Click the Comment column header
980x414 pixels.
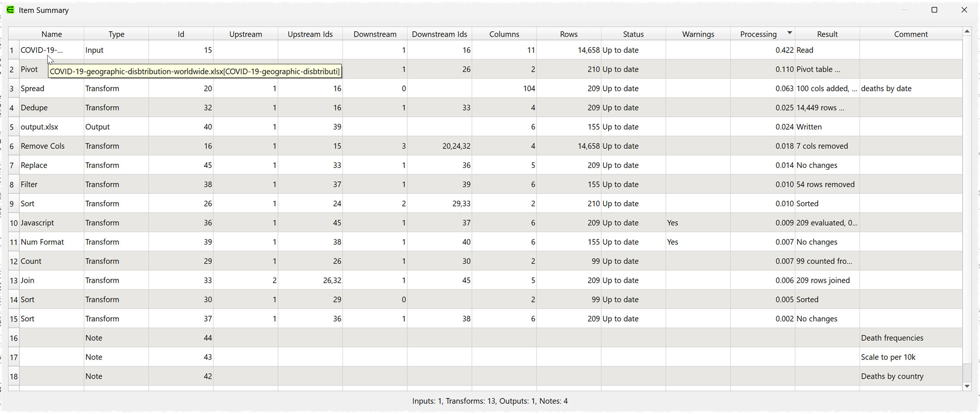coord(911,34)
